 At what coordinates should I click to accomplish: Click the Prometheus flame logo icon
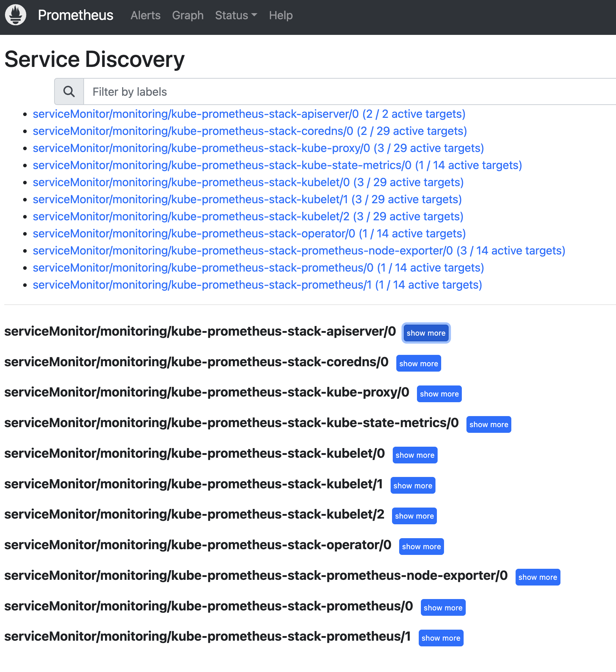16,15
